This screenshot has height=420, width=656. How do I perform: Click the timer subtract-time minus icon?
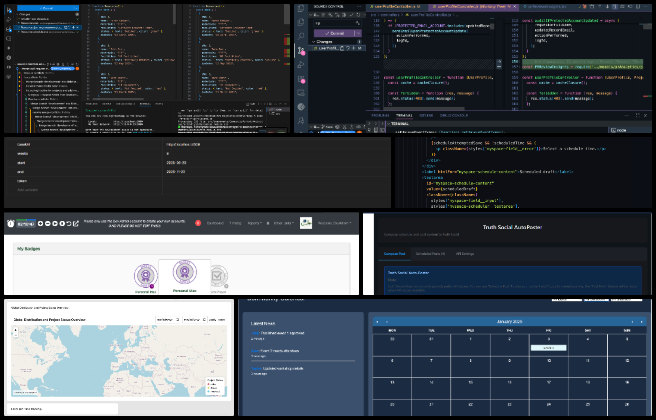click(48, 223)
